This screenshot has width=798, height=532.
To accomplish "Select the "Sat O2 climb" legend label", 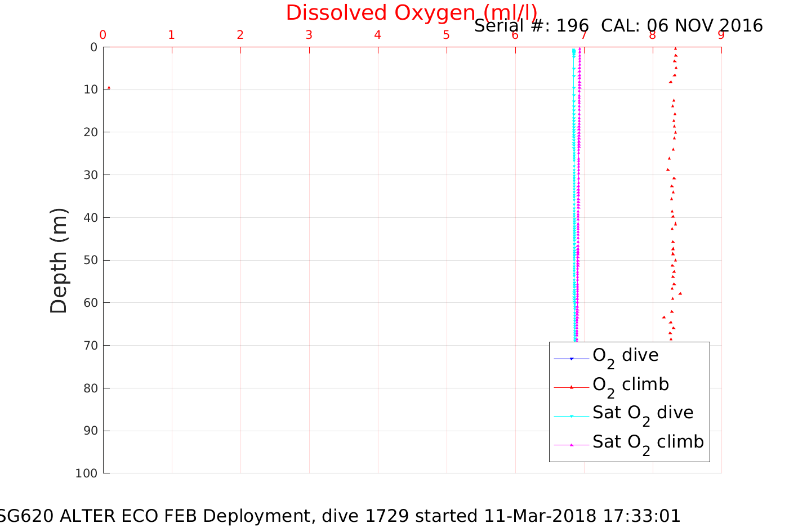I will coord(648,442).
